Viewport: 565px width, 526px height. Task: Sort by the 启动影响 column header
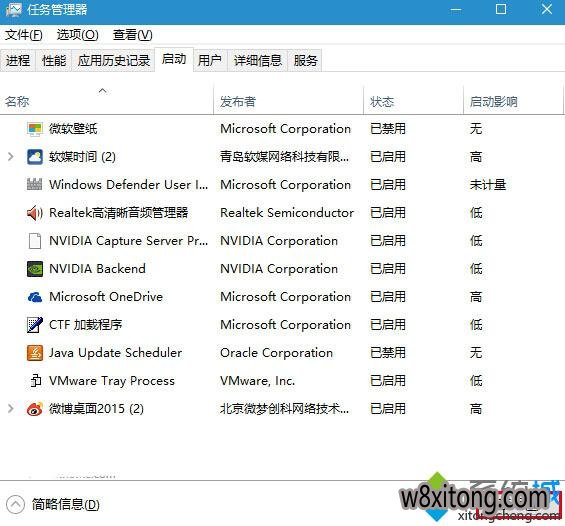pyautogui.click(x=513, y=100)
